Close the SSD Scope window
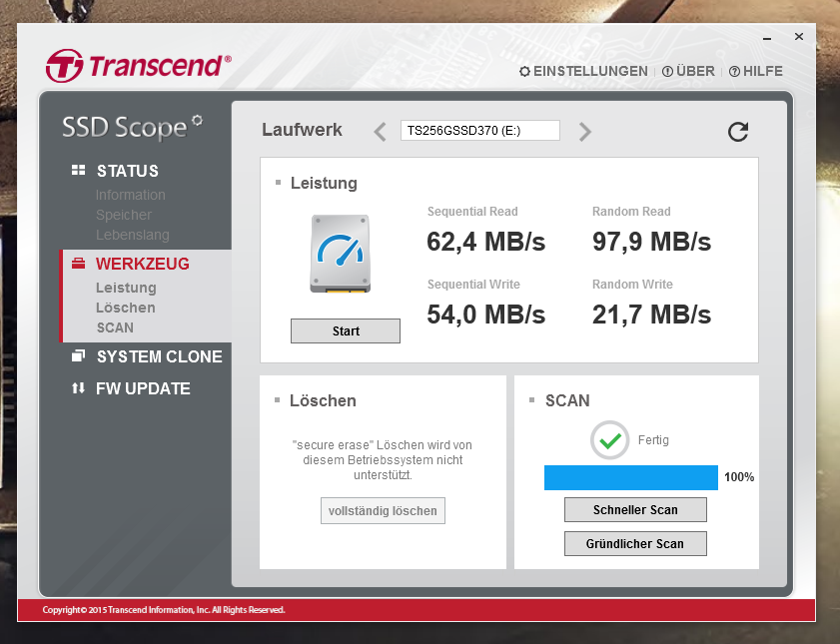This screenshot has height=644, width=840. pyautogui.click(x=799, y=36)
